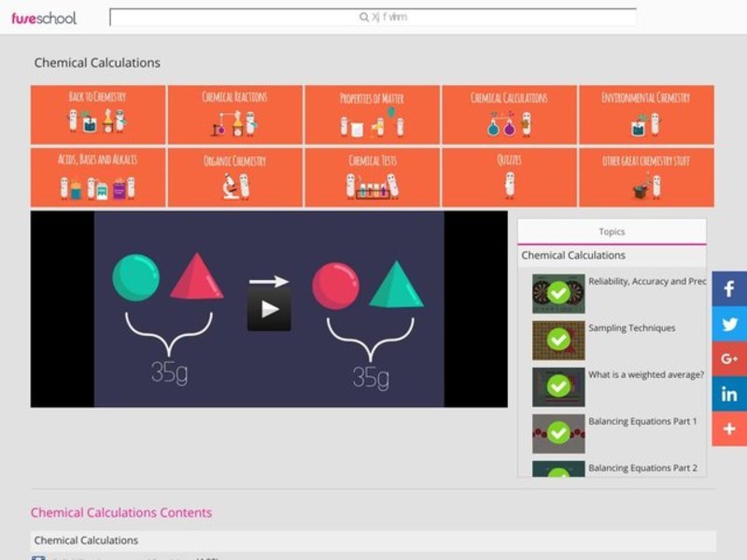Viewport: 747px width, 560px height.
Task: Open the Back to Chemistry tile
Action: point(98,115)
